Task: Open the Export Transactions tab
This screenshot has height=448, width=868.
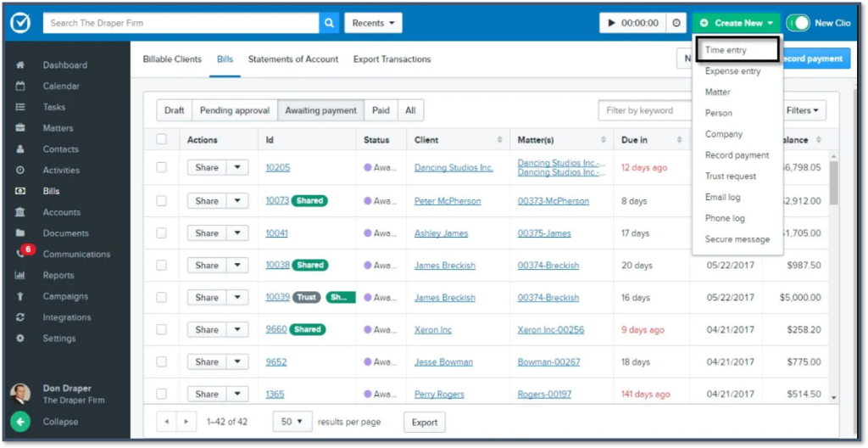Action: (x=392, y=59)
